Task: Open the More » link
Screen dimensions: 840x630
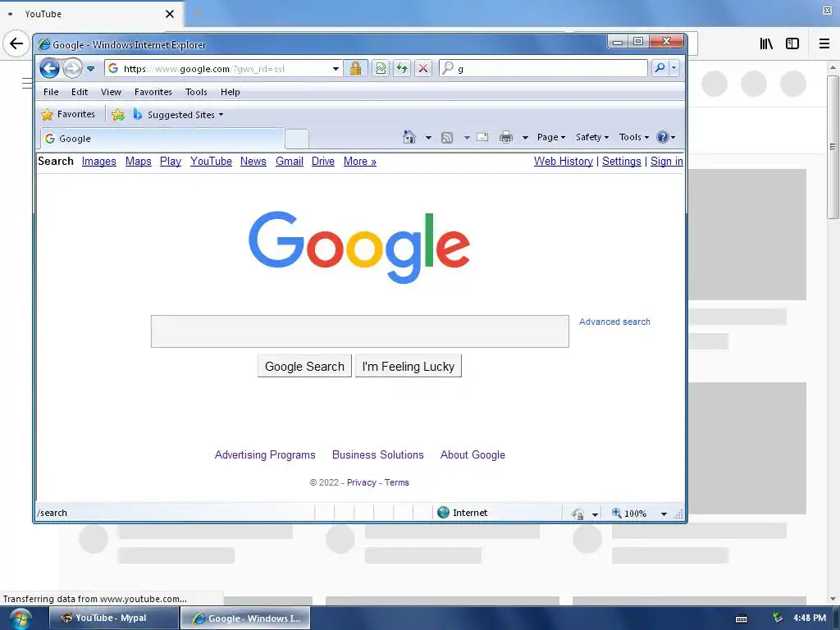Action: tap(360, 162)
